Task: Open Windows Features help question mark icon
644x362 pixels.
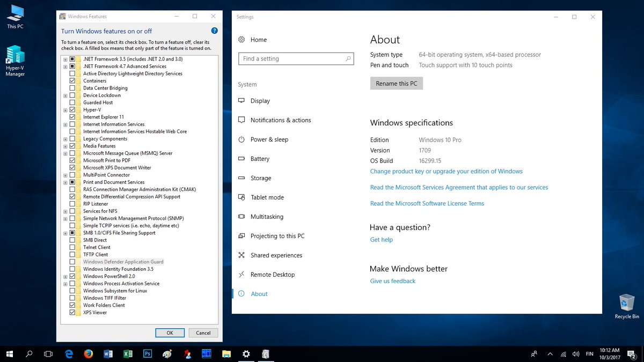Action: (215, 31)
